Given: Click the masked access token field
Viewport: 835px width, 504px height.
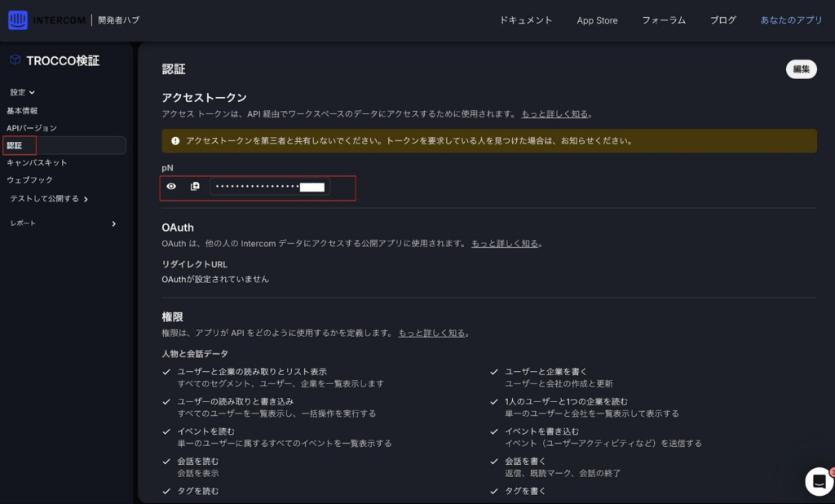Looking at the screenshot, I should pyautogui.click(x=269, y=187).
